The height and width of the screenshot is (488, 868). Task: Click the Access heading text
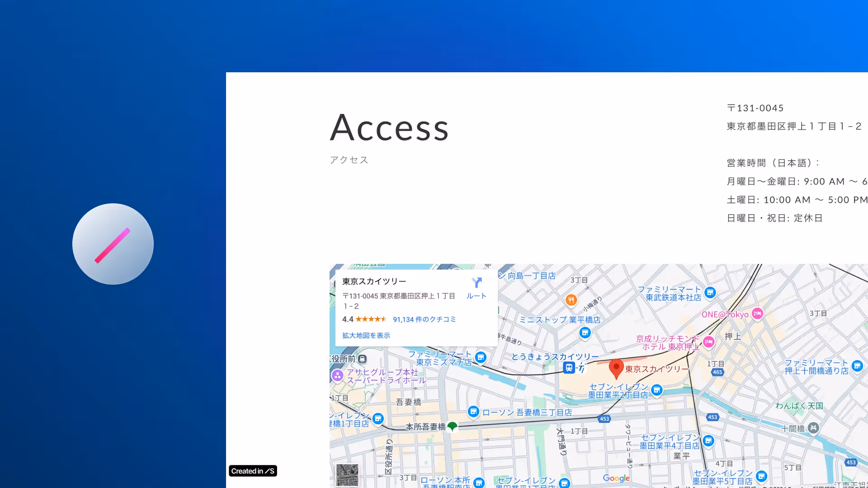point(389,128)
